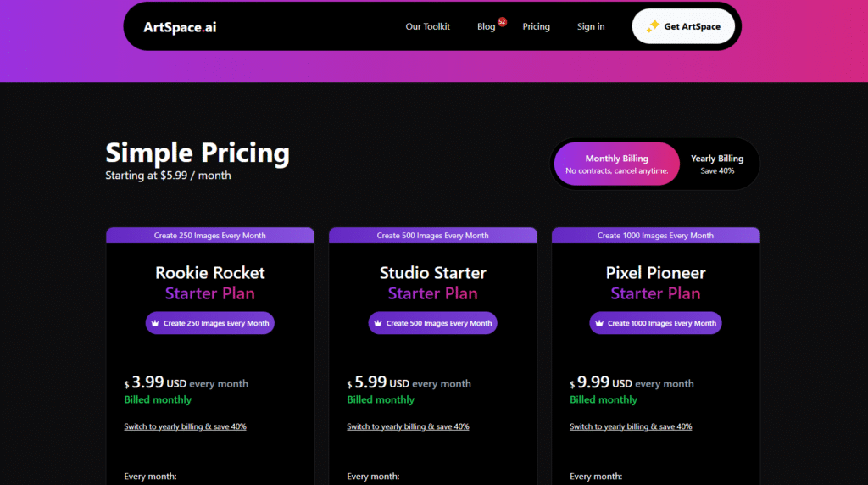Choose Create 1000 Images Every Month button
This screenshot has height=485, width=868.
coord(655,323)
